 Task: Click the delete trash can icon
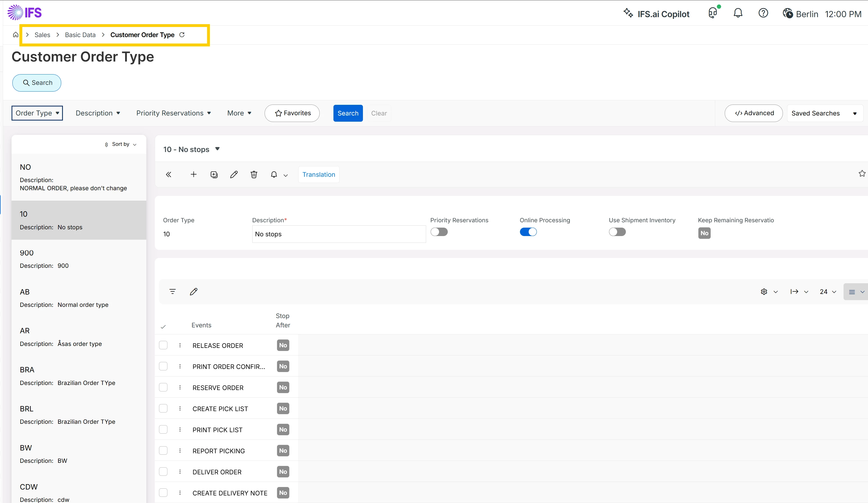254,174
